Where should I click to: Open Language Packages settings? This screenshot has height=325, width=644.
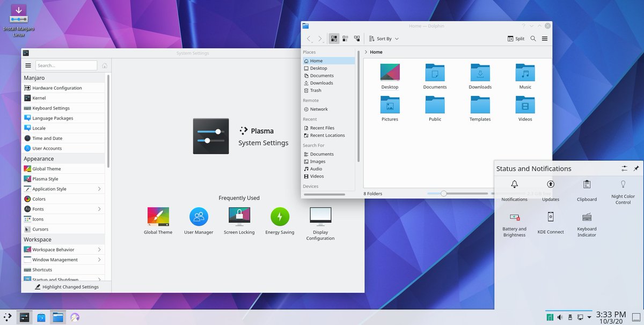point(64,118)
